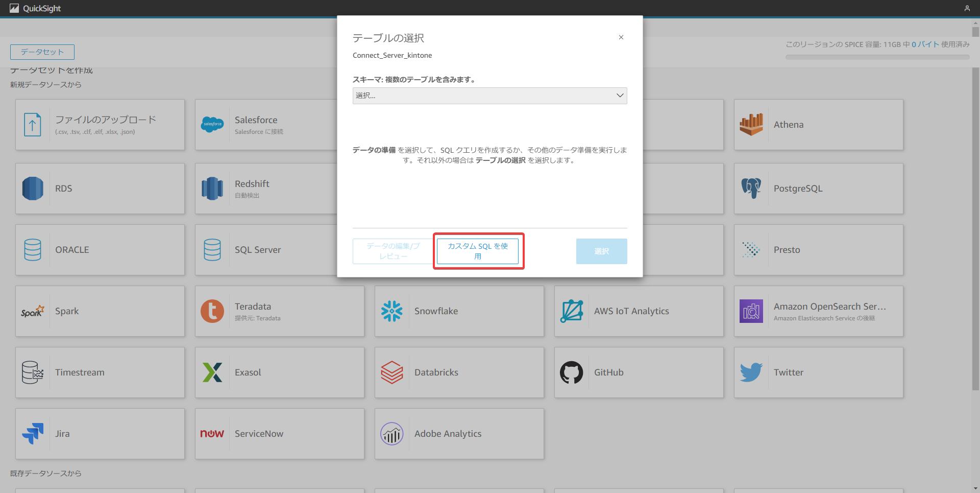Select the Timestream icon
The image size is (980, 493).
coord(33,372)
